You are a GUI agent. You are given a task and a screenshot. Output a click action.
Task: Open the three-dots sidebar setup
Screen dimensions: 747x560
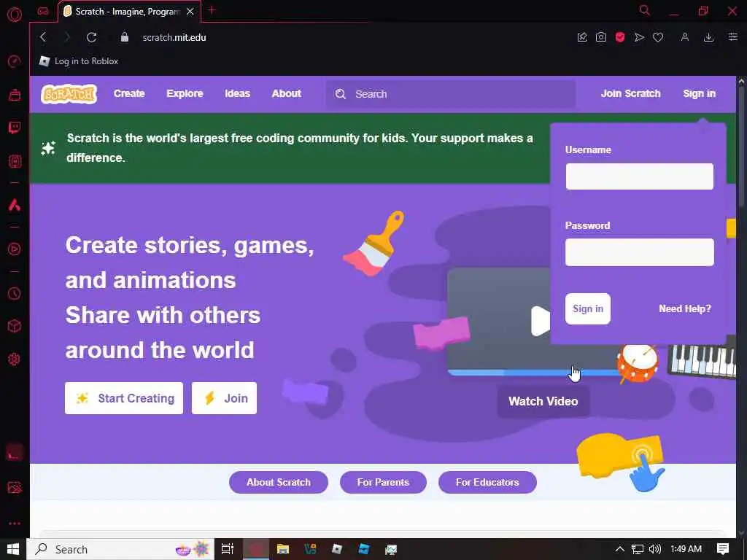15,524
